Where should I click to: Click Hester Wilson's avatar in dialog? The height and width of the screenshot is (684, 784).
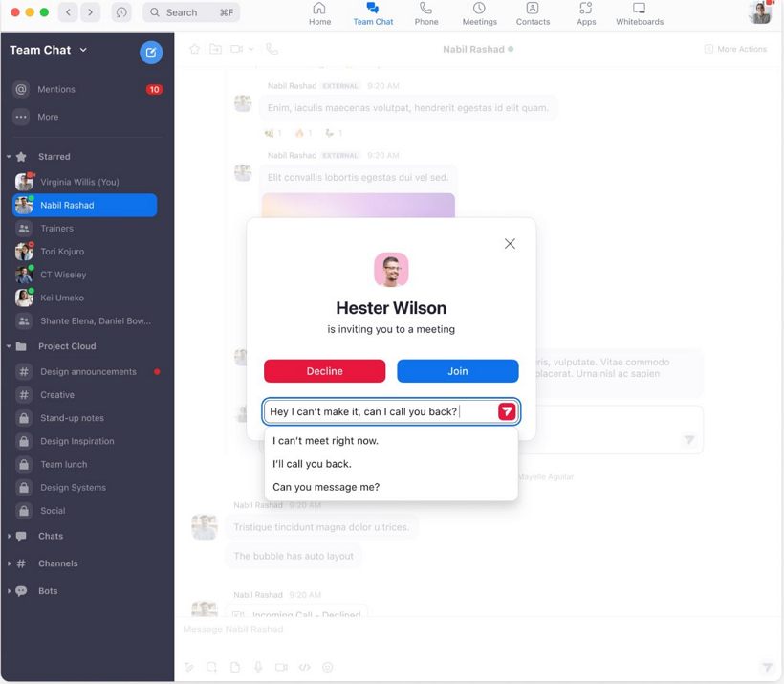[x=391, y=269]
